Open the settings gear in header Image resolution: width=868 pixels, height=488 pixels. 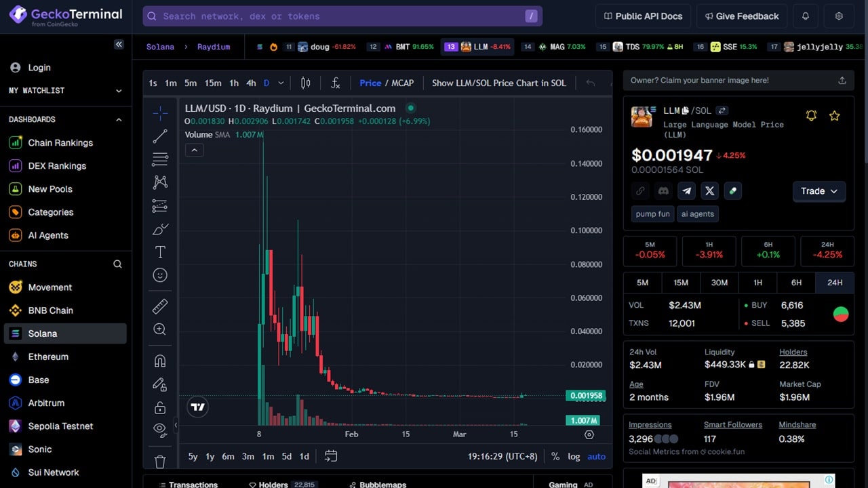(x=839, y=16)
